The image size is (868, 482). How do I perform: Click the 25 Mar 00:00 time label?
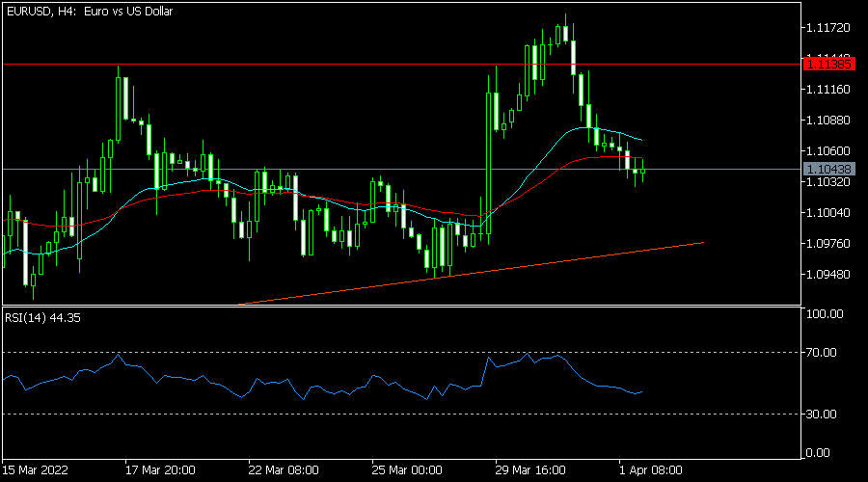pos(407,470)
